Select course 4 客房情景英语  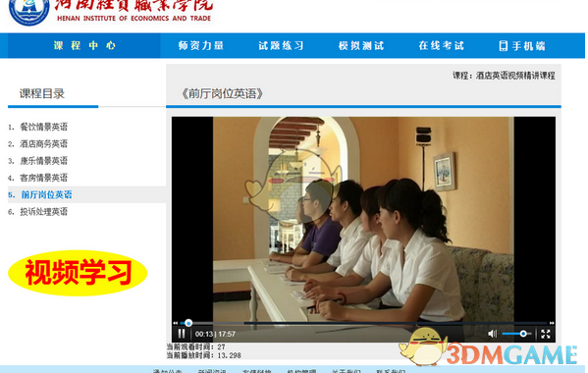click(x=43, y=178)
